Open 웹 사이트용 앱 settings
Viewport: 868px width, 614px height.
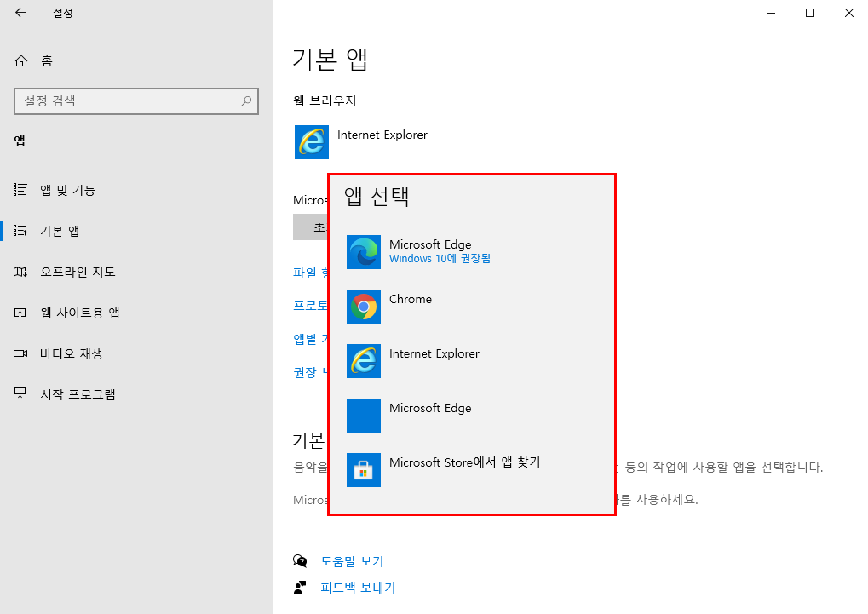66,313
